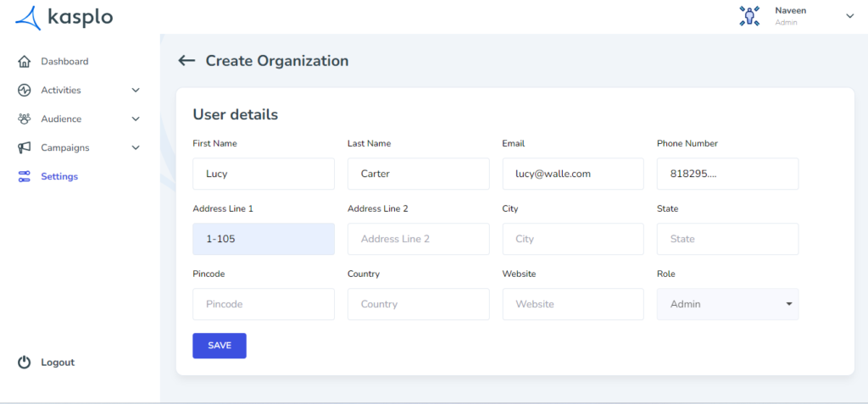
Task: Click Logout label in sidebar
Action: (x=58, y=362)
